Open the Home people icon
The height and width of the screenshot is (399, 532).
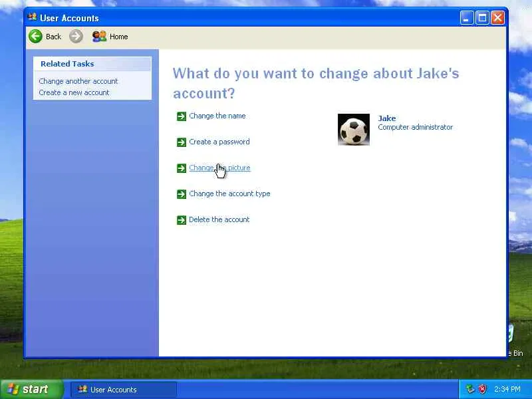click(x=99, y=37)
